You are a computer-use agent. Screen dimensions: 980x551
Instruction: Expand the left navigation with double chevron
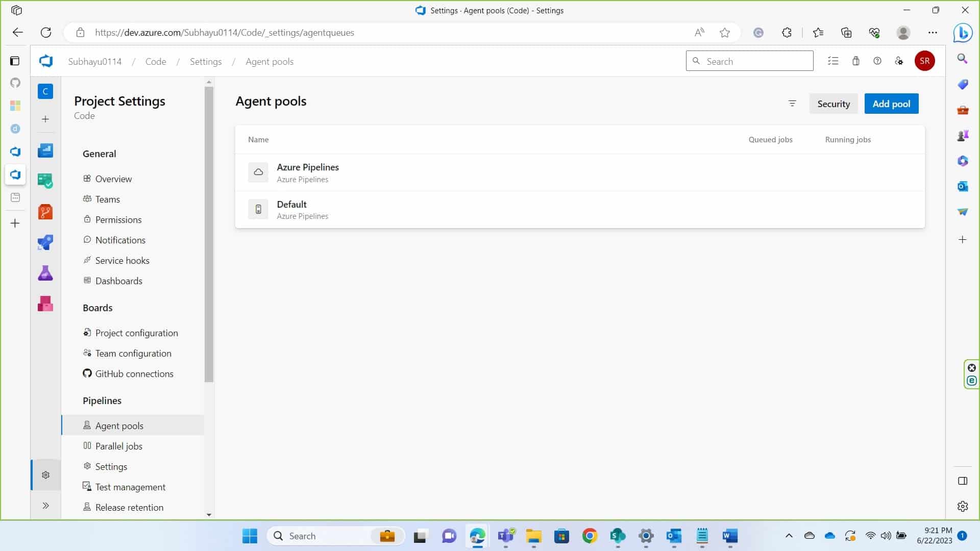[45, 506]
